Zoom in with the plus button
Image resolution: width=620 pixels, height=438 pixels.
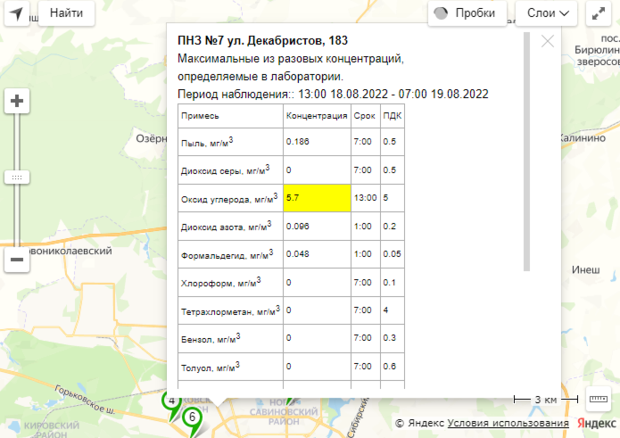tap(17, 101)
